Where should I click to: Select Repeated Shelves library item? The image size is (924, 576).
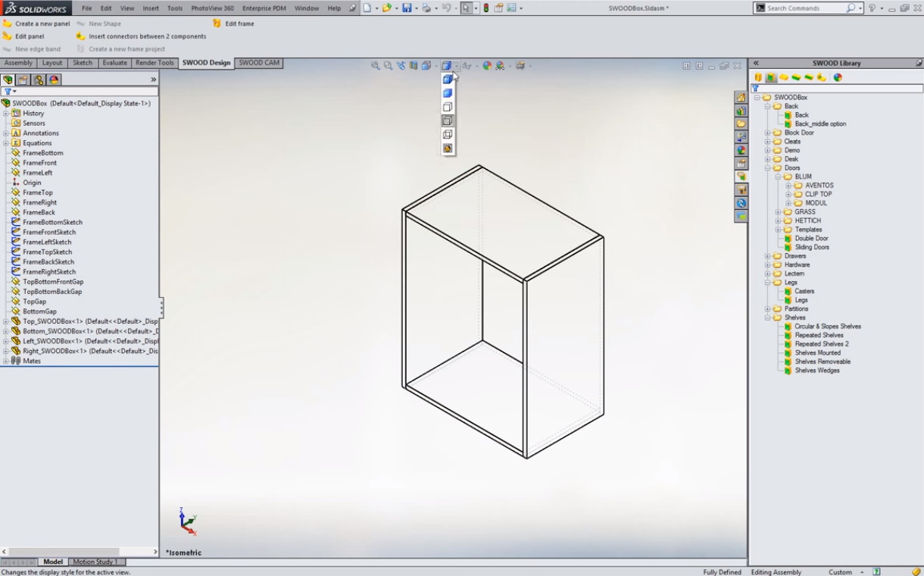coord(819,335)
